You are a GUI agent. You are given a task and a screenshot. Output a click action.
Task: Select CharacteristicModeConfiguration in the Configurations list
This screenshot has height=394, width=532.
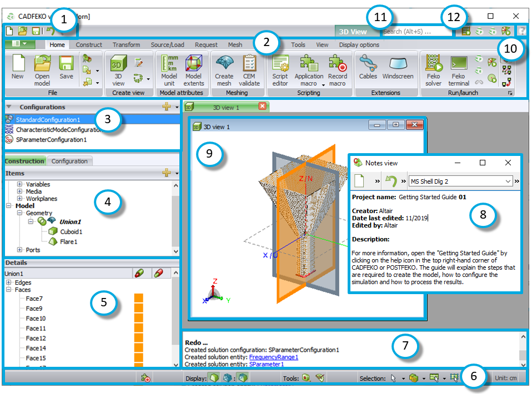pyautogui.click(x=56, y=129)
